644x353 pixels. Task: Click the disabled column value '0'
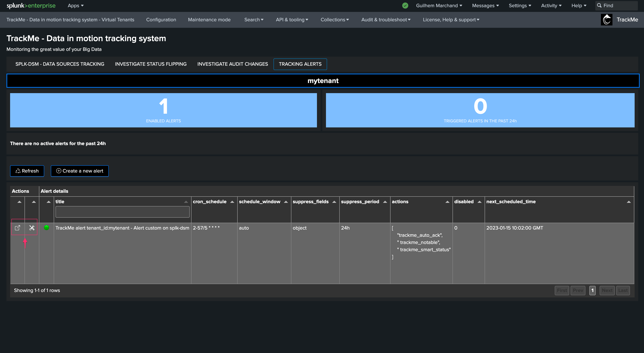click(456, 228)
